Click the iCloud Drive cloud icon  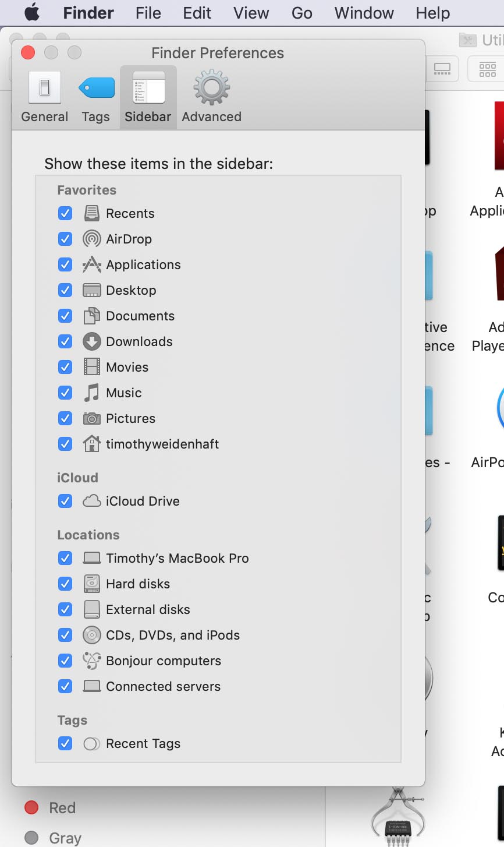(x=91, y=501)
